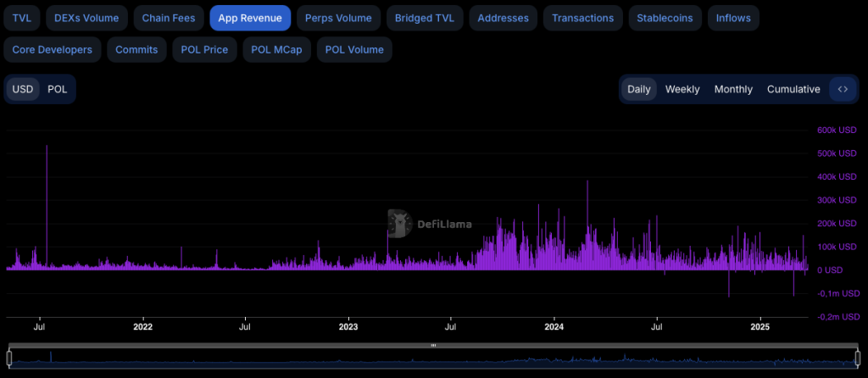Click the tall 2021 revenue spike bar
Viewport: 868px width, 378px height.
pyautogui.click(x=47, y=208)
